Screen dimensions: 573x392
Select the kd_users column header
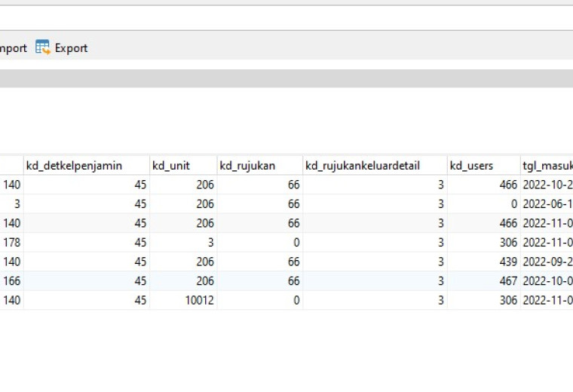[484, 166]
